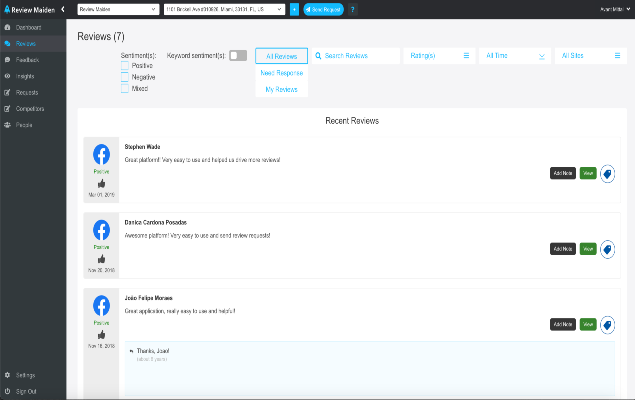Check the Mixed sentiment checkbox
The width and height of the screenshot is (635, 400).
[125, 88]
